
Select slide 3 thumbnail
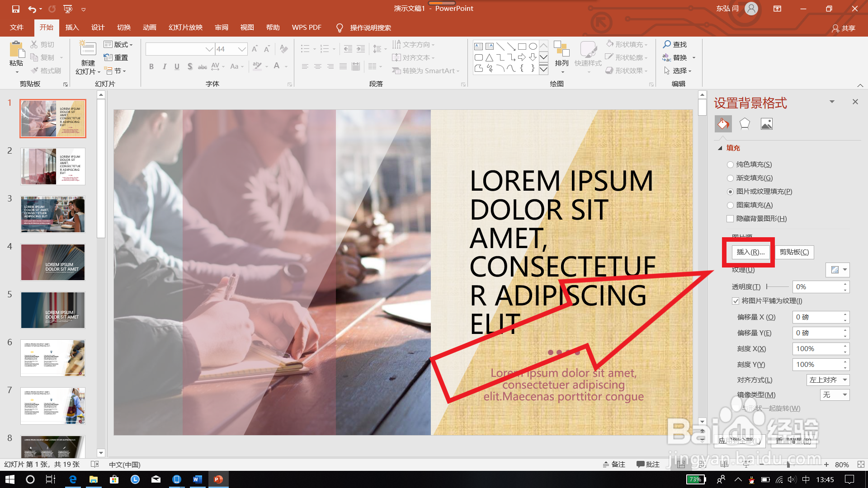(53, 215)
